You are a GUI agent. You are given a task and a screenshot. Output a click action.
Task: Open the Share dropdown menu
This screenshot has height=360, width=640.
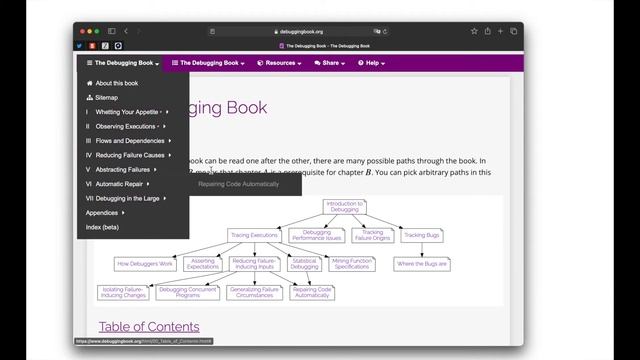tap(329, 63)
